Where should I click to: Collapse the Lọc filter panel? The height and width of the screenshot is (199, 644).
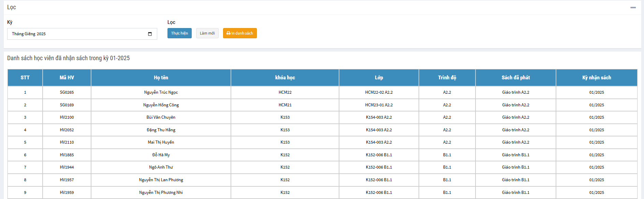coord(633,8)
